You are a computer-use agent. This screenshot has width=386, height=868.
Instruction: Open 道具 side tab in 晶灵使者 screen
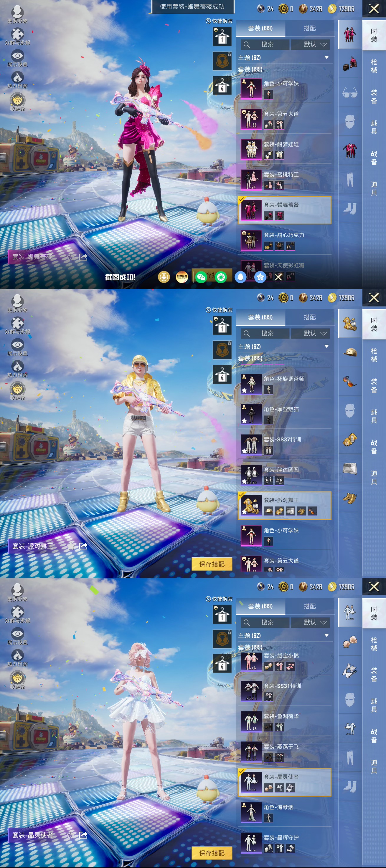(x=374, y=766)
